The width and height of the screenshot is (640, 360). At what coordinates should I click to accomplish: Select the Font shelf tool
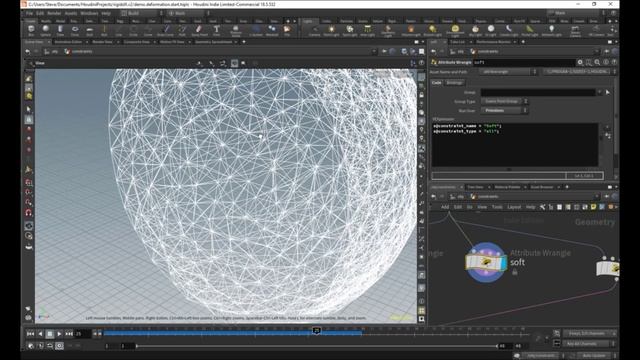(x=216, y=30)
